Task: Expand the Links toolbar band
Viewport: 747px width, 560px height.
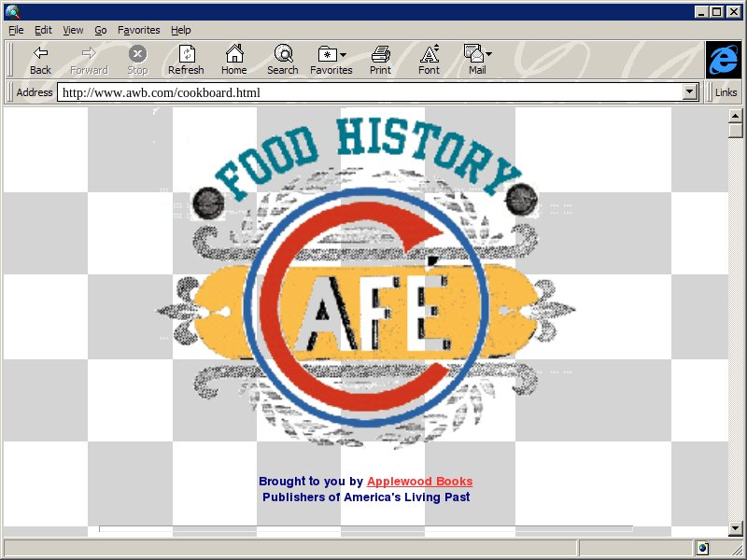Action: coord(726,92)
